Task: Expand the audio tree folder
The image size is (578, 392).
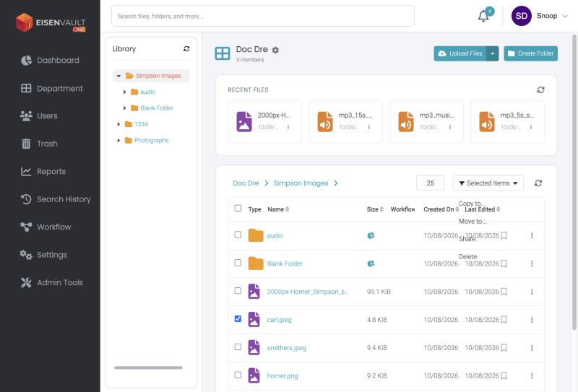Action: coord(124,92)
